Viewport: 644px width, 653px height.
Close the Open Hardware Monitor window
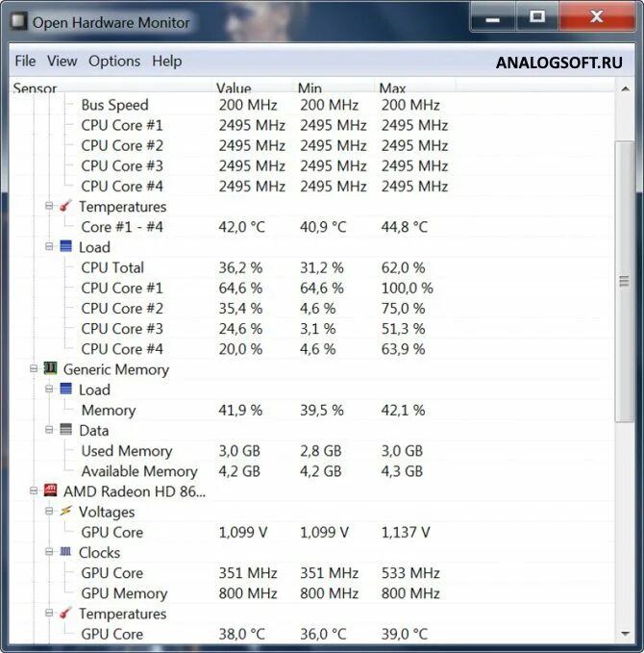tap(597, 17)
